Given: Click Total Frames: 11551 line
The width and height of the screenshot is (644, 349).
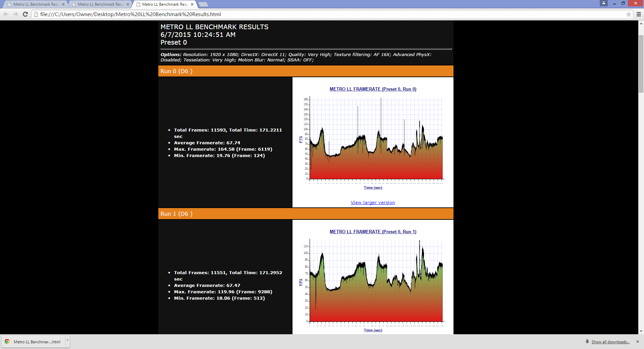Looking at the screenshot, I should click(x=228, y=276).
